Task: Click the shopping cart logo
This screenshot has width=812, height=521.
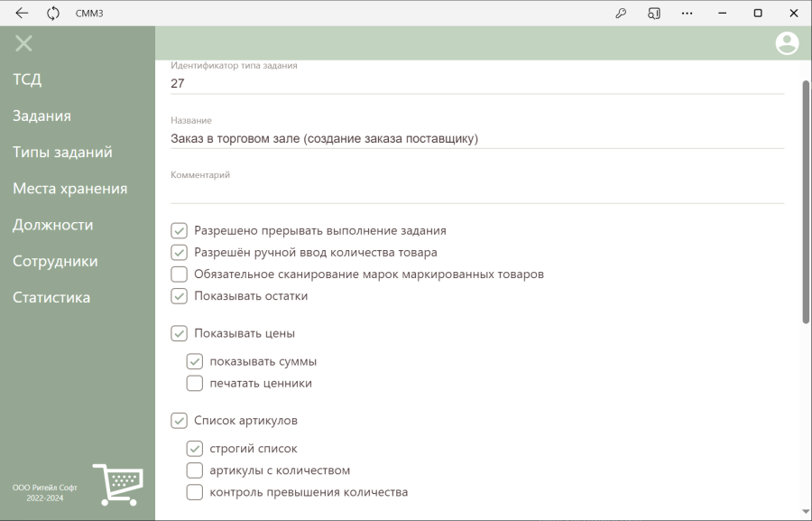Action: (118, 485)
